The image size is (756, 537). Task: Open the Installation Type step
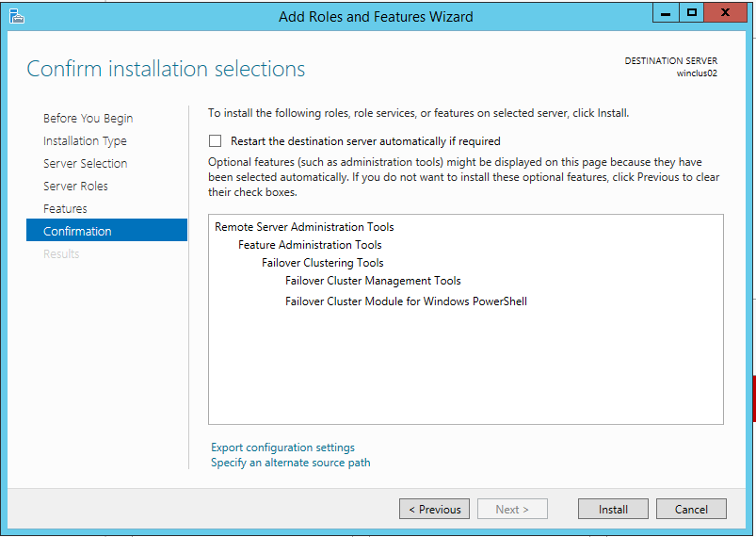[85, 141]
